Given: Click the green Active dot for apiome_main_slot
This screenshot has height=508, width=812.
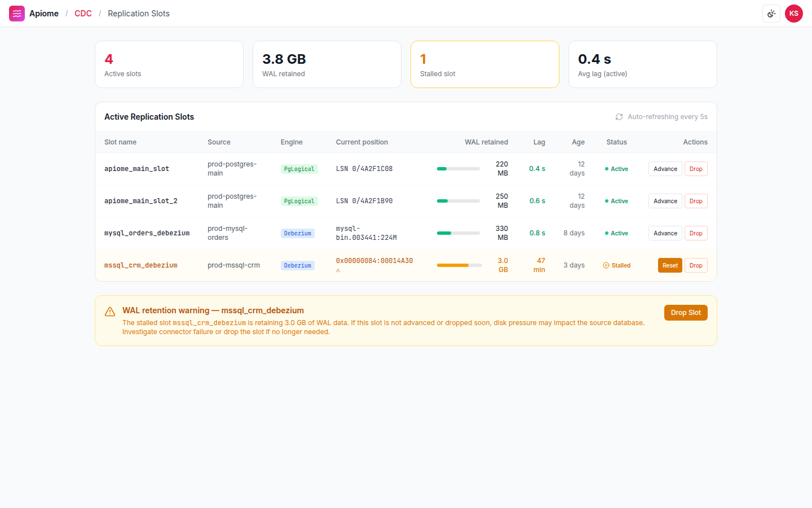Looking at the screenshot, I should point(607,169).
